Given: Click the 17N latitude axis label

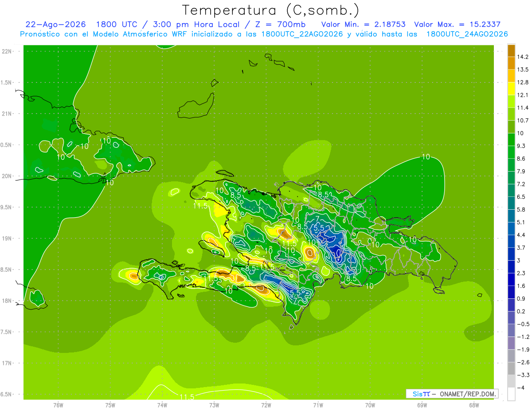Looking at the screenshot, I should pos(7,364).
